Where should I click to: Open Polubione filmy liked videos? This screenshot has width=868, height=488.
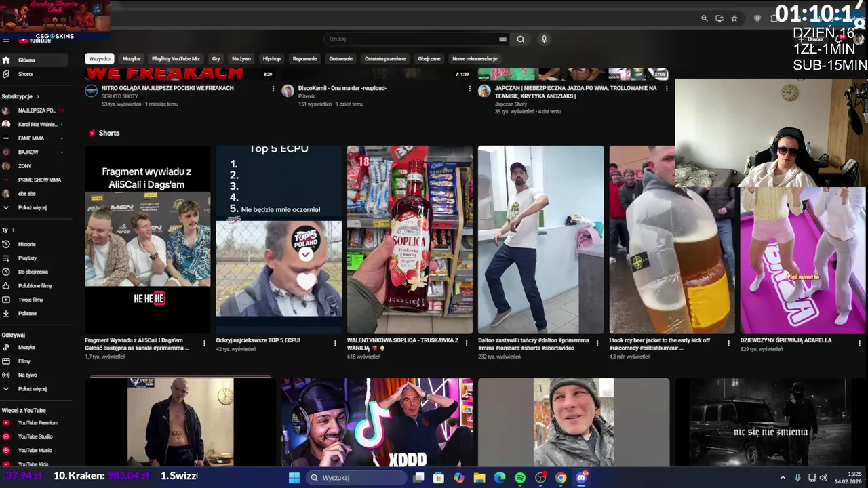(x=34, y=286)
